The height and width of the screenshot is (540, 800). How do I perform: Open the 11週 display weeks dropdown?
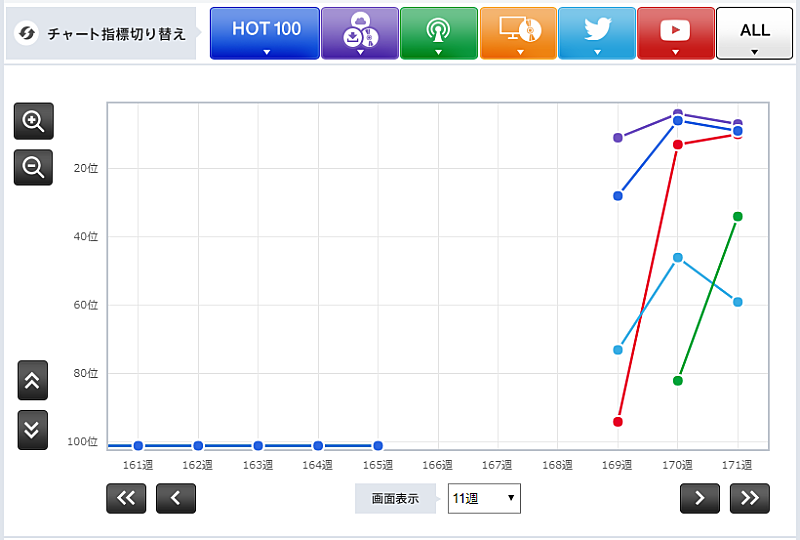pos(484,497)
